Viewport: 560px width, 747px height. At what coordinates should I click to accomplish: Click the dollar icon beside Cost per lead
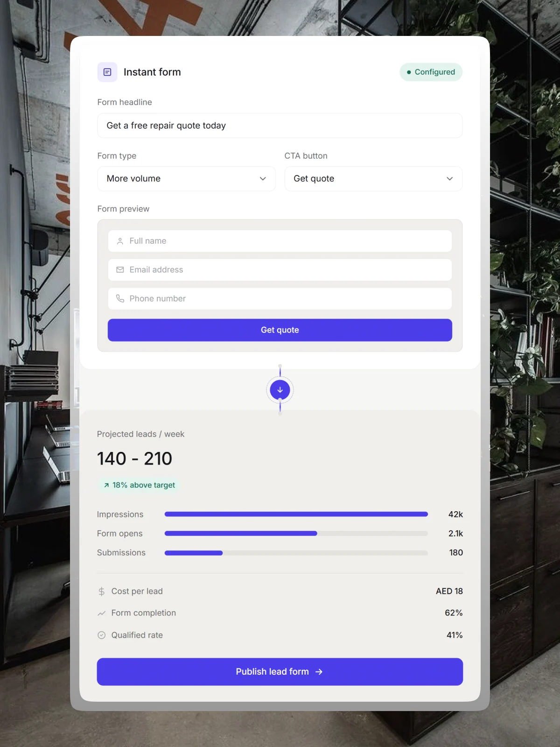[102, 592]
